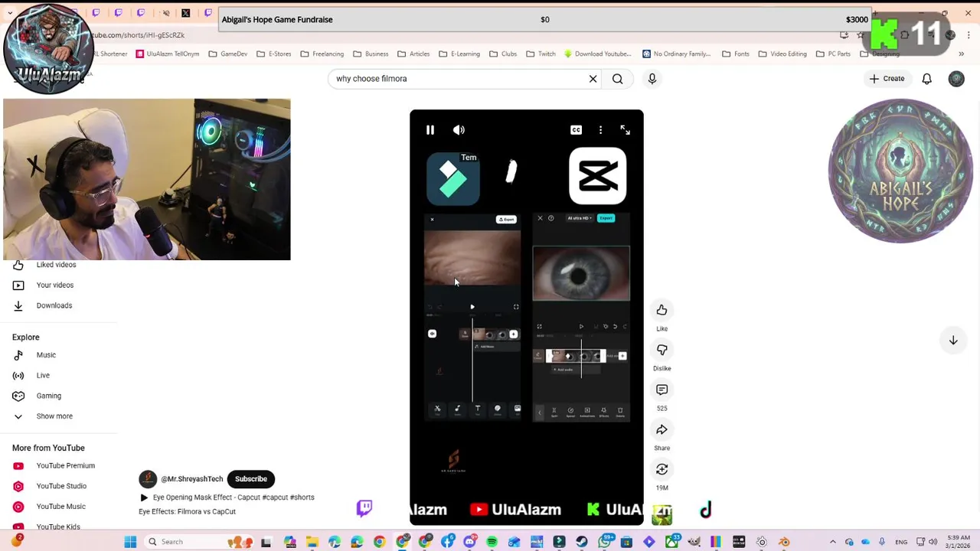Viewport: 980px width, 551px height.
Task: Open the Download Youtube bookmark
Action: (x=597, y=54)
